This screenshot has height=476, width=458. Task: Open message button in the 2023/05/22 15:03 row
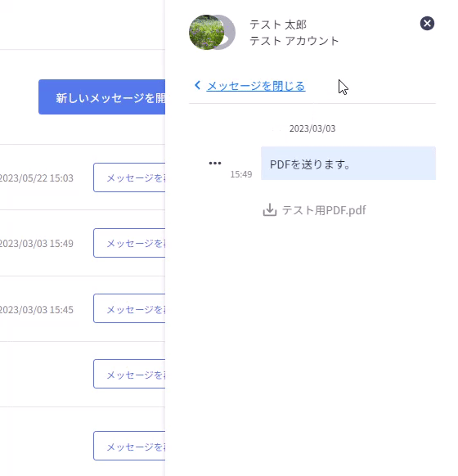click(129, 177)
